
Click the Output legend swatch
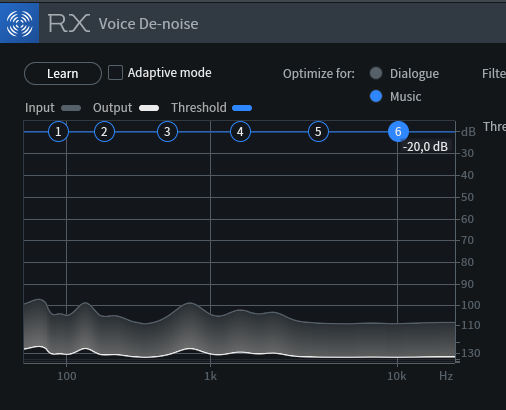coord(149,108)
